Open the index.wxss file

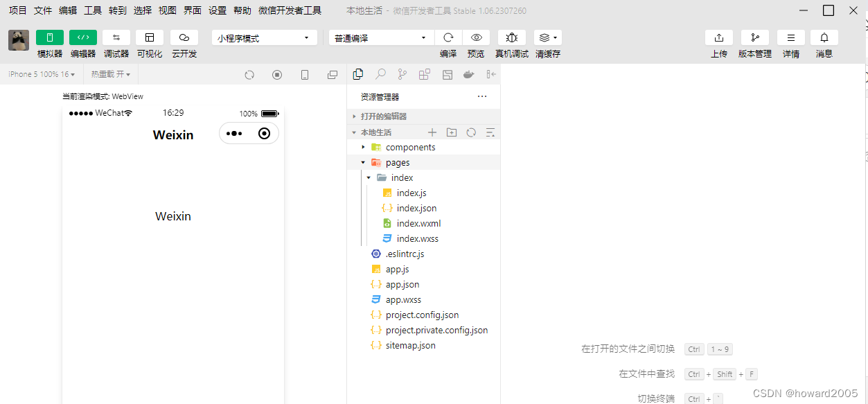[423, 238]
